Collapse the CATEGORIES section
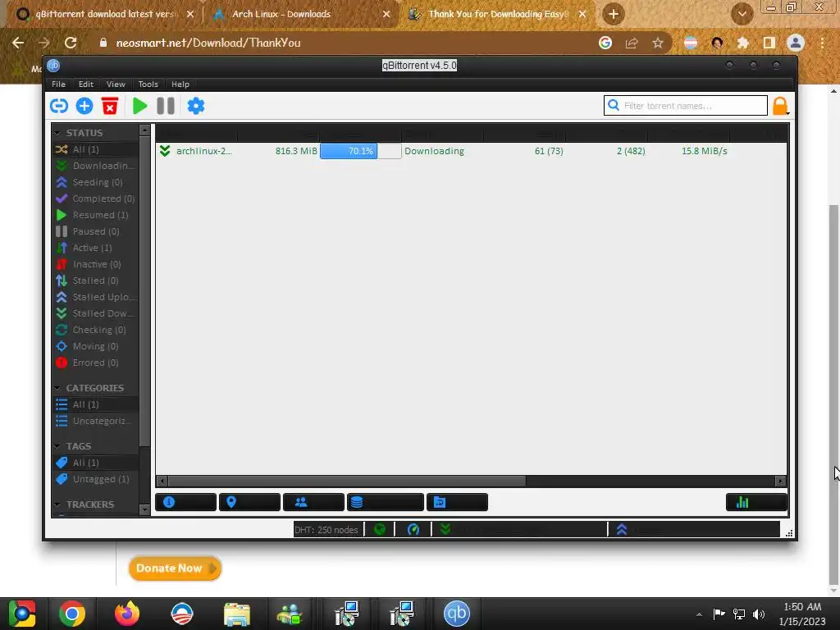840x630 pixels. (57, 388)
